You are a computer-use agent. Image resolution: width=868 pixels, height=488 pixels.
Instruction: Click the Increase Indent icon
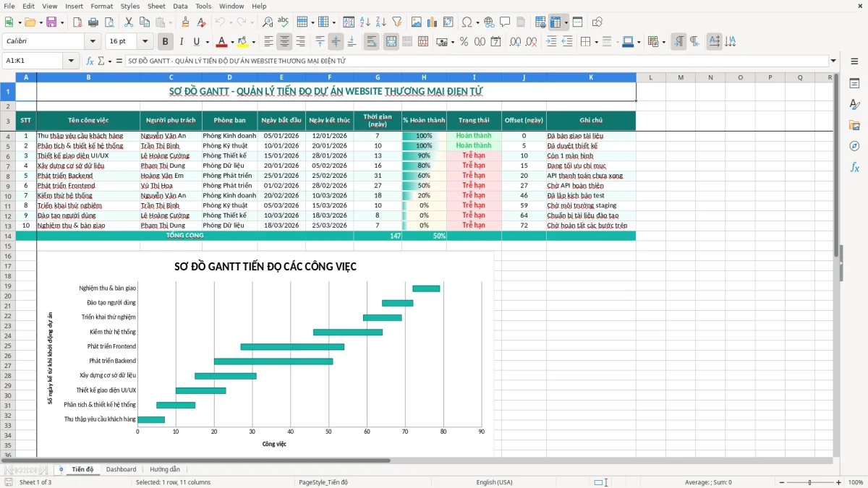(x=551, y=42)
